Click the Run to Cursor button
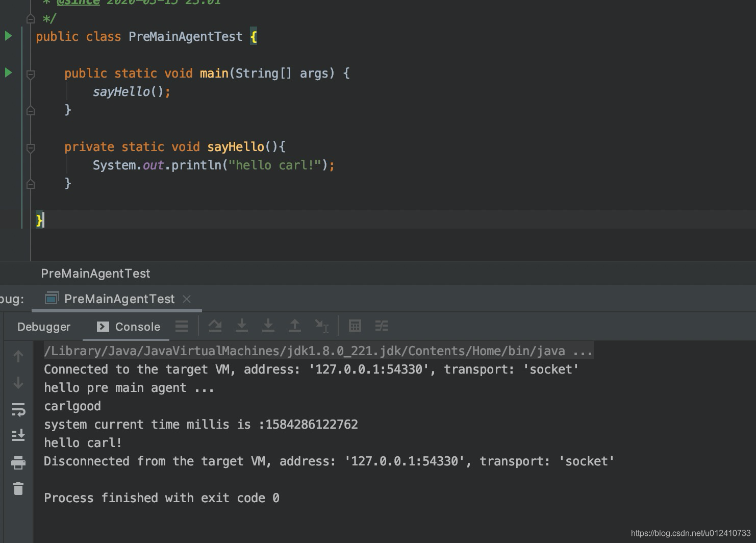This screenshot has height=543, width=756. (321, 326)
